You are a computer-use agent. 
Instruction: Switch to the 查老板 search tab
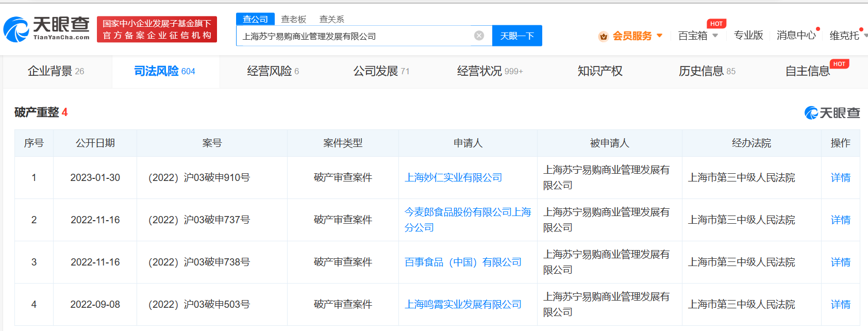293,19
